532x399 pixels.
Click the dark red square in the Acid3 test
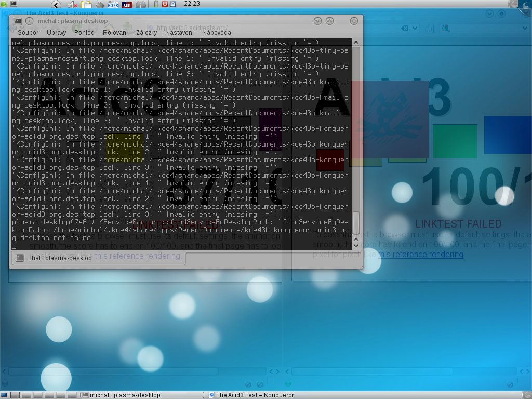[x=330, y=160]
